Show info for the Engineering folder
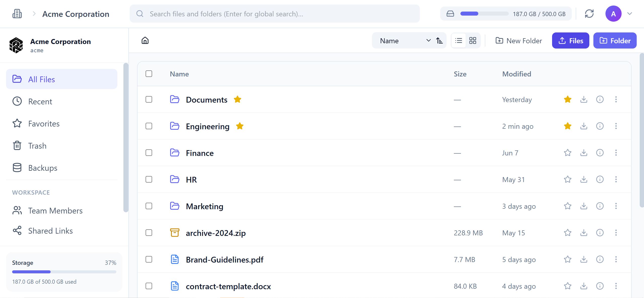The image size is (644, 298). [x=600, y=126]
